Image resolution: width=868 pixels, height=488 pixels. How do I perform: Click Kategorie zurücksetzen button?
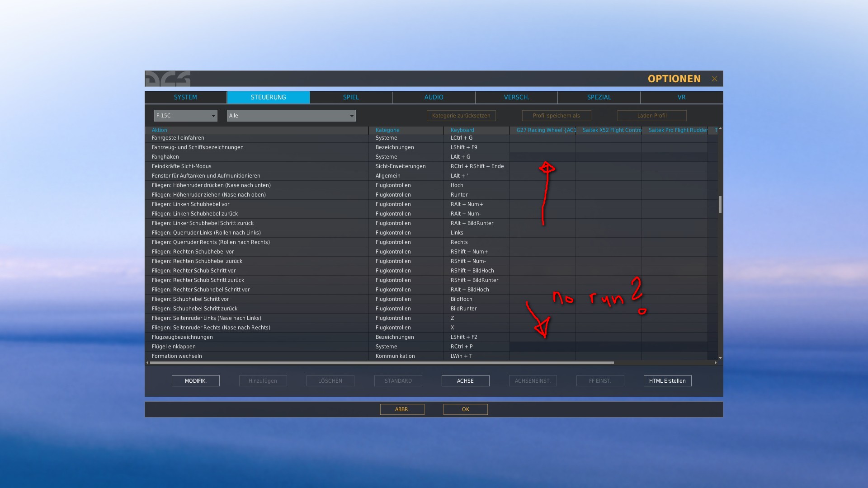(x=461, y=116)
